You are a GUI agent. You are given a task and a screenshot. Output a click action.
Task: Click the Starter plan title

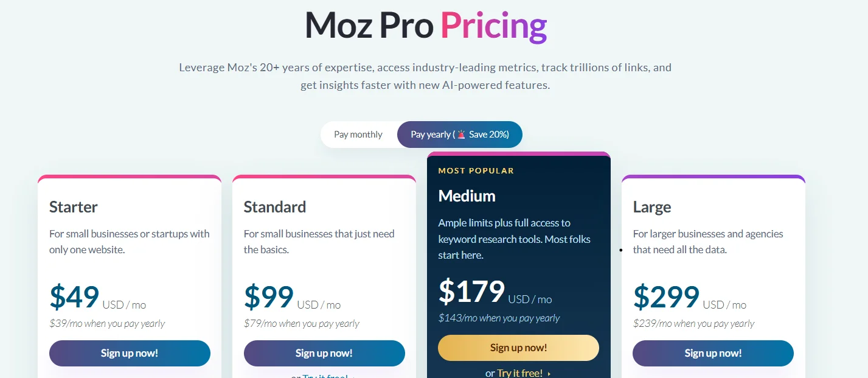coord(74,207)
